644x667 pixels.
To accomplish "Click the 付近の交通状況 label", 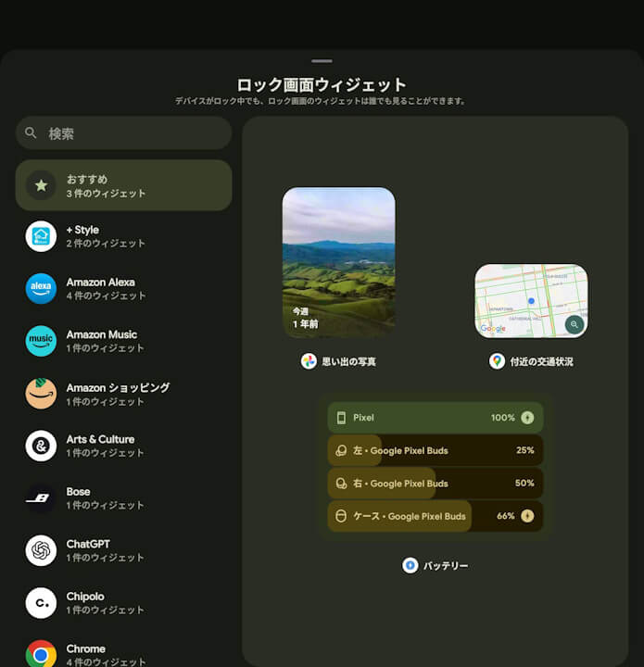I will pos(541,362).
